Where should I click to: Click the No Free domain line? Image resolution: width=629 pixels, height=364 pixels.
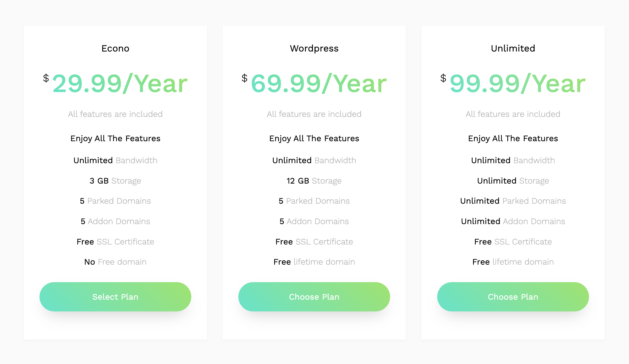[x=115, y=262]
